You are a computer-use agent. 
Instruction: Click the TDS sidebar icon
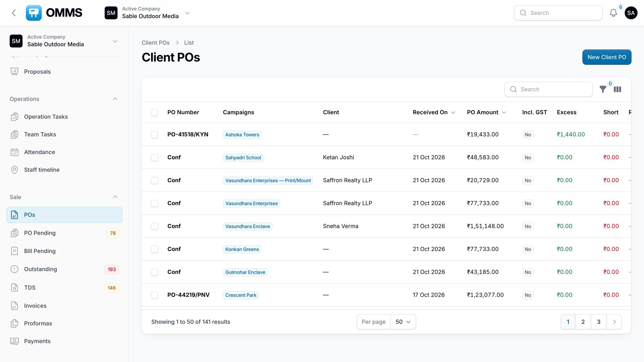(14, 287)
